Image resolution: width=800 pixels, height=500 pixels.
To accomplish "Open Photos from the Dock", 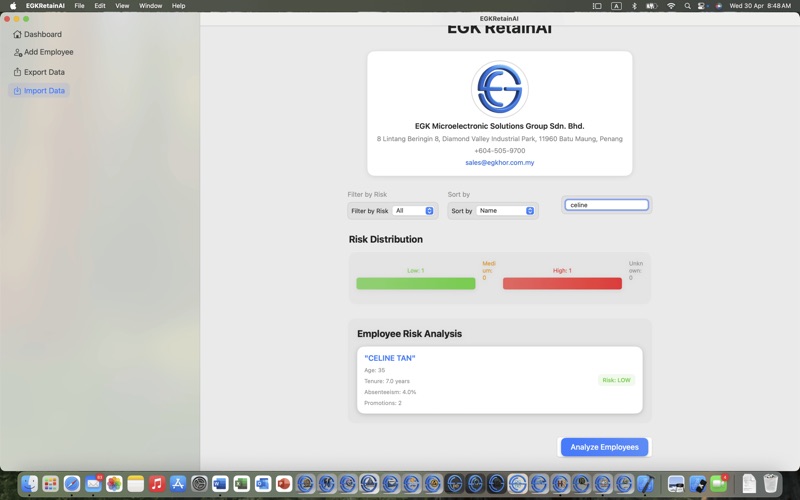I will pyautogui.click(x=114, y=483).
